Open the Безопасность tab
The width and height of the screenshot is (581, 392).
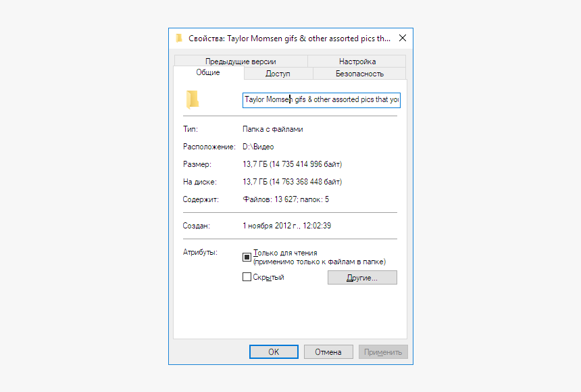coord(359,74)
